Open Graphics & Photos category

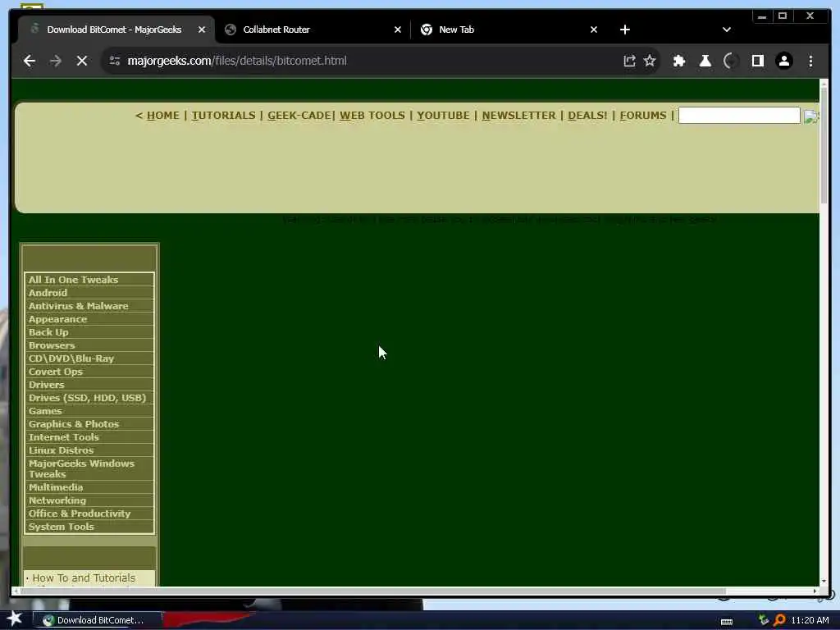73,424
